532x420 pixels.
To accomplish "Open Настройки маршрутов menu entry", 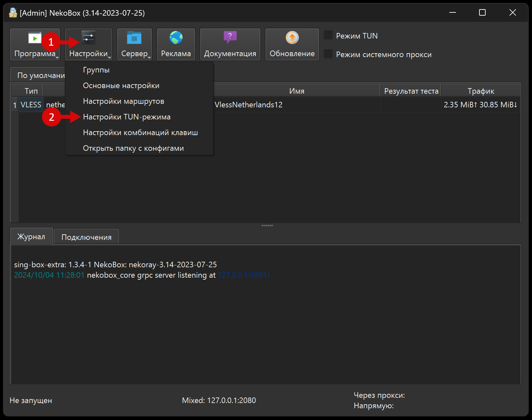I will click(123, 101).
